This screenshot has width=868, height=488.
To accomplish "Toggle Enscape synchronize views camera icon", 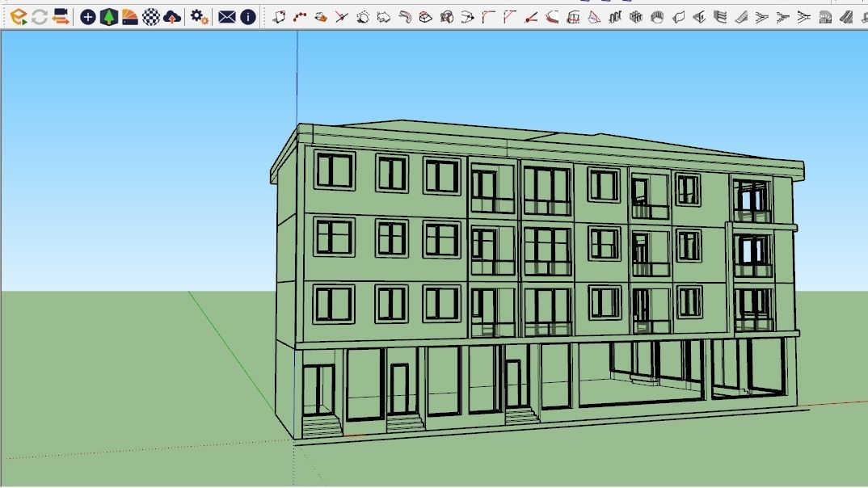I will tap(61, 17).
